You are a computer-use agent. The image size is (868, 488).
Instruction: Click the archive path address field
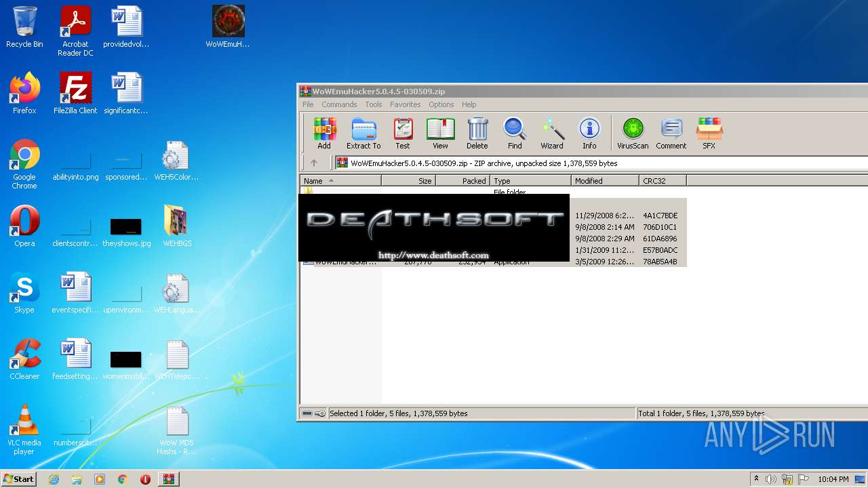(601, 163)
